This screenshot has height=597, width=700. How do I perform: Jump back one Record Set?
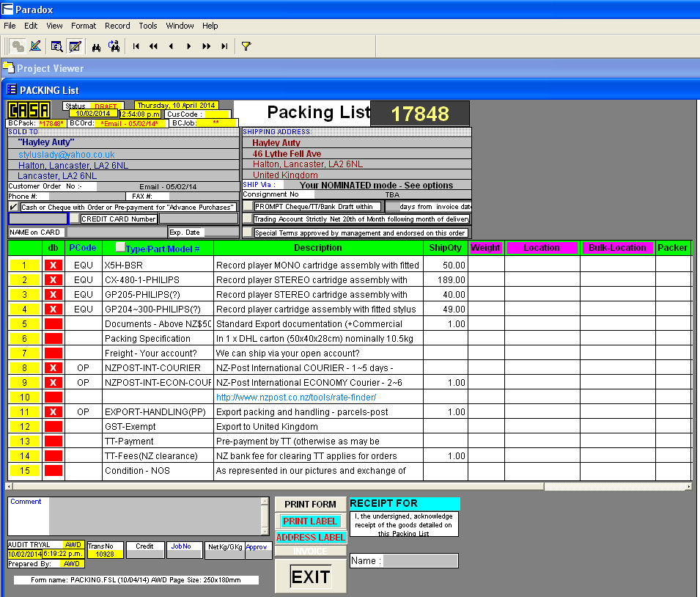pyautogui.click(x=154, y=46)
